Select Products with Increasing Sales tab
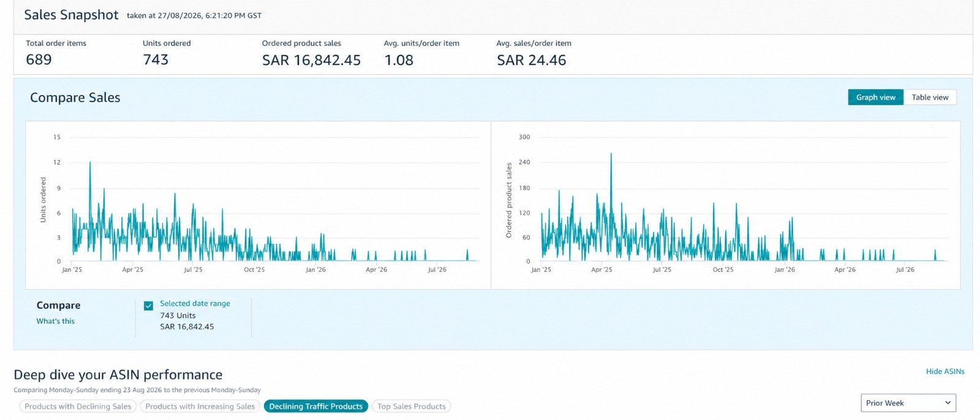Image resolution: width=980 pixels, height=420 pixels. [200, 407]
